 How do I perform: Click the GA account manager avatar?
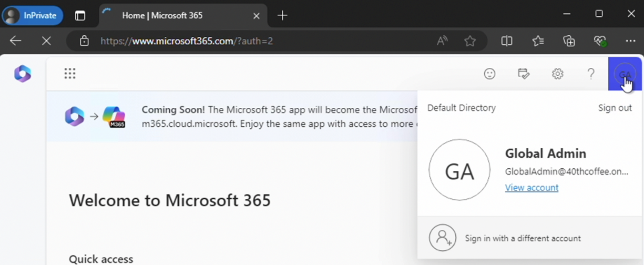pos(625,74)
